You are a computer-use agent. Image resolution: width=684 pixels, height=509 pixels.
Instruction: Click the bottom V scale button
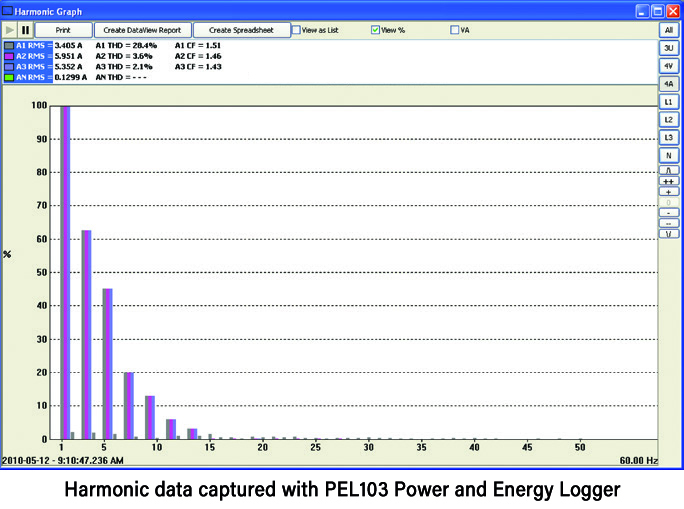[669, 234]
